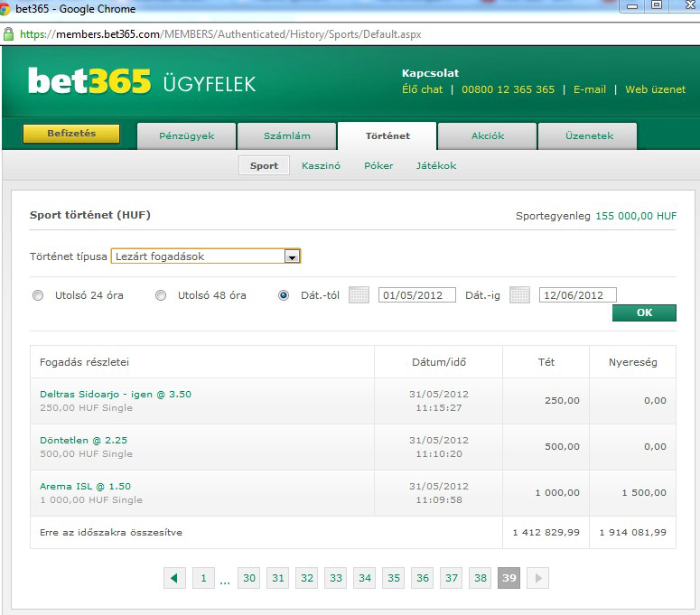Click the Chrome icon in title bar
This screenshot has width=700, height=615.
tap(5, 9)
